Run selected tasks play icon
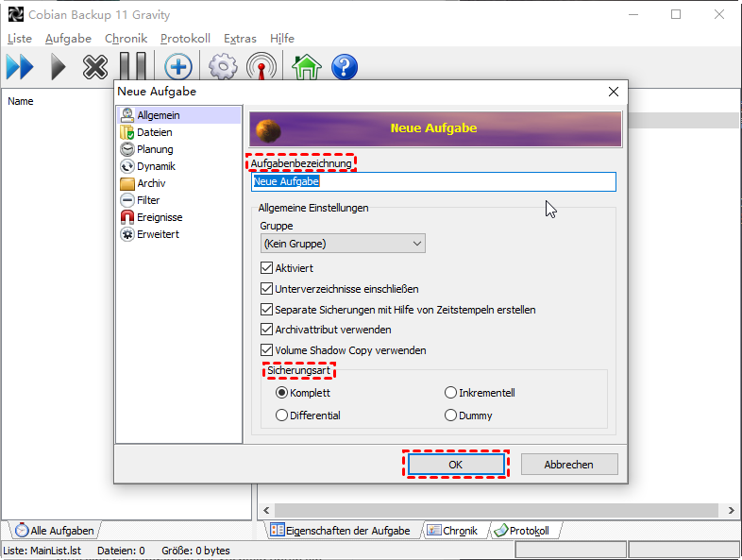Image resolution: width=742 pixels, height=560 pixels. point(59,67)
